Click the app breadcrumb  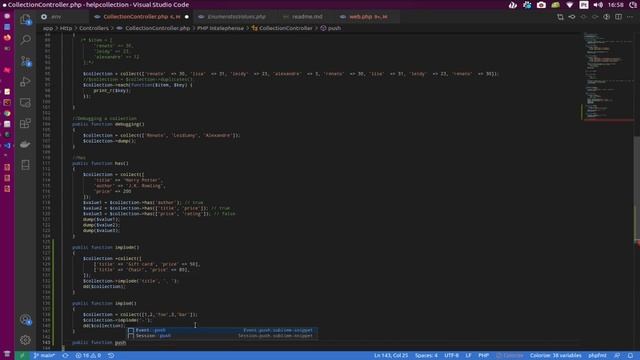[x=48, y=28]
